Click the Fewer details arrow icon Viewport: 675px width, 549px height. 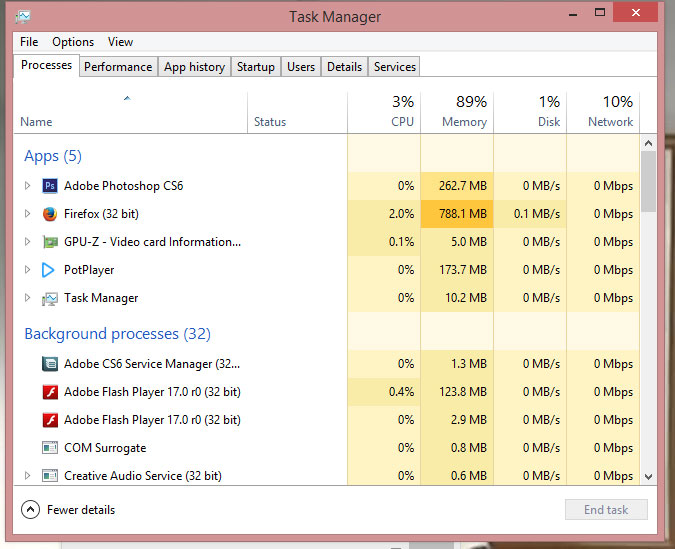click(x=30, y=510)
